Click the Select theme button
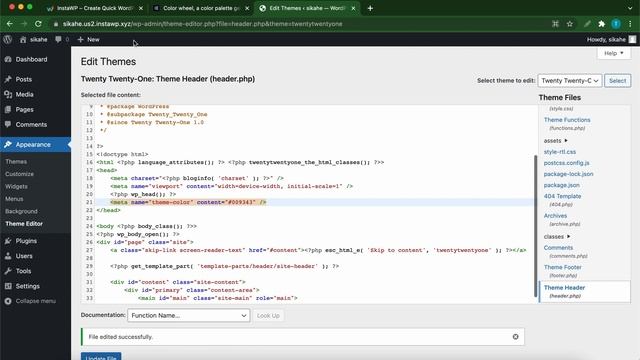The height and width of the screenshot is (360, 640). [617, 81]
